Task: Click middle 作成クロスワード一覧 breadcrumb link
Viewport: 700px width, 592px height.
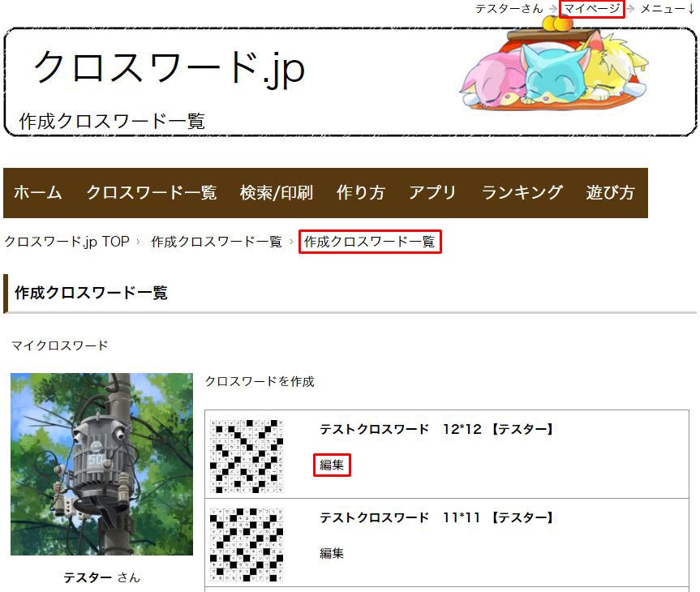Action: tap(217, 242)
